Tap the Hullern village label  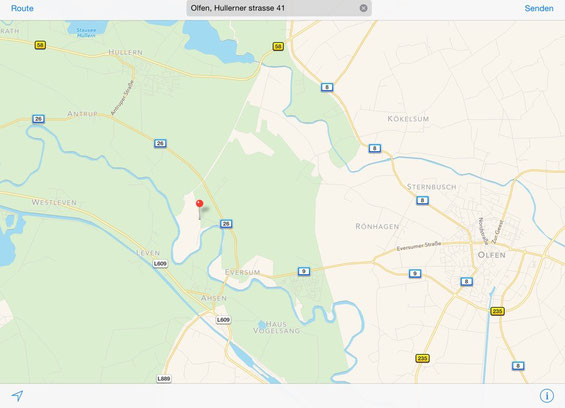(125, 52)
